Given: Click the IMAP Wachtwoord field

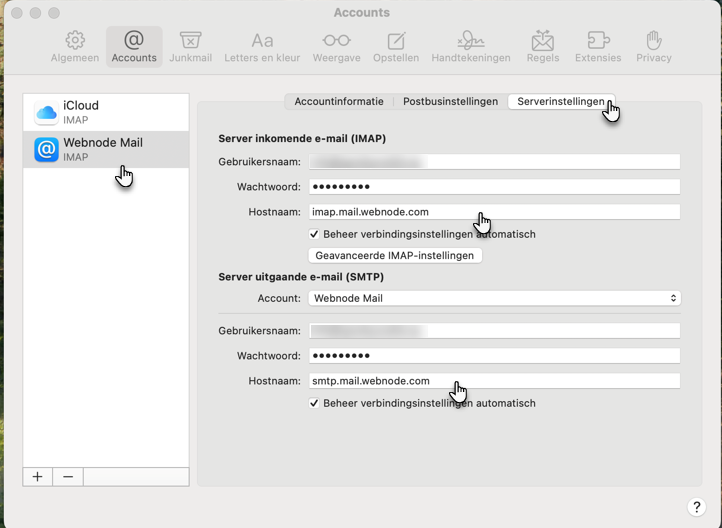Looking at the screenshot, I should tap(495, 186).
